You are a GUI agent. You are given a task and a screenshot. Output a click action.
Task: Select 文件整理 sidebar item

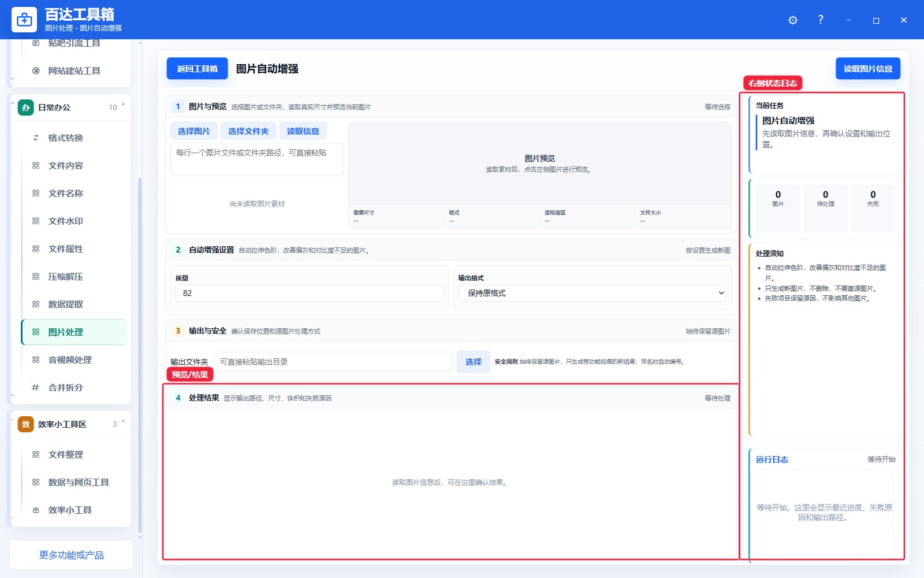(x=74, y=454)
